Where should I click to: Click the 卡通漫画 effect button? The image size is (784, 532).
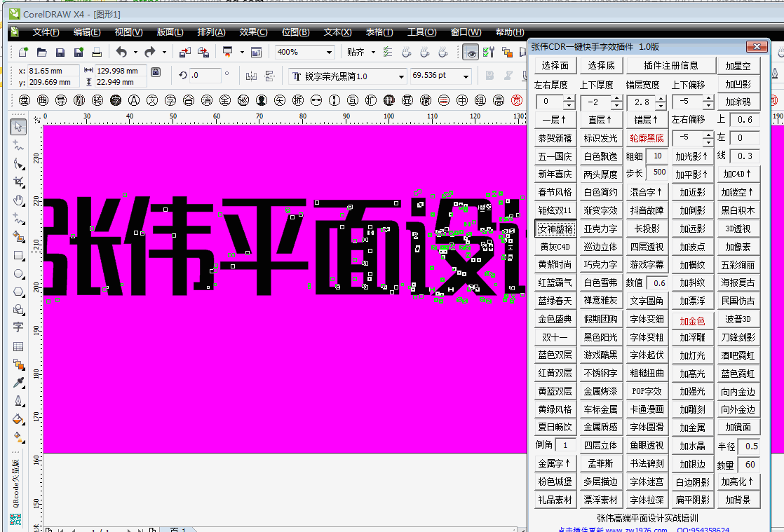647,409
